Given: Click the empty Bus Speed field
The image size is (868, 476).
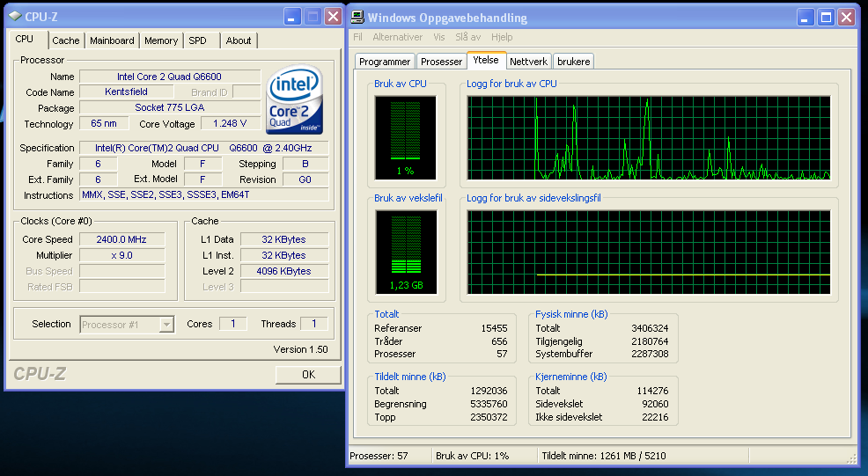Looking at the screenshot, I should pos(121,271).
